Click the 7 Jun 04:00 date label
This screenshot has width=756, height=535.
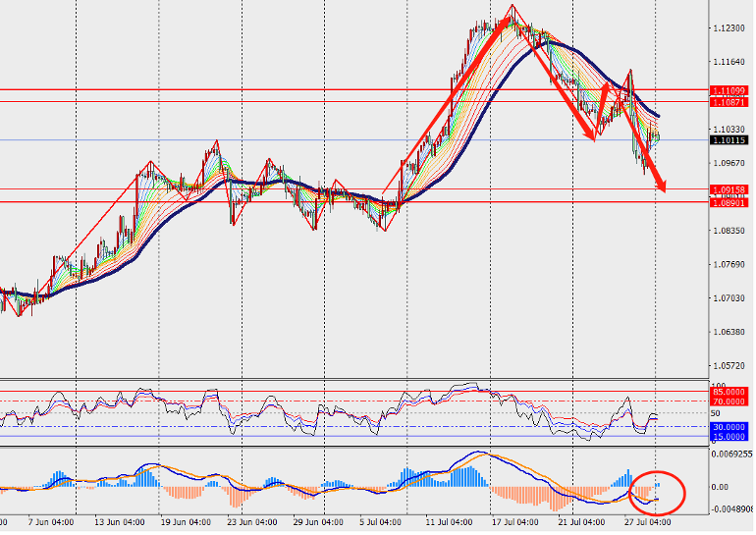pyautogui.click(x=51, y=522)
